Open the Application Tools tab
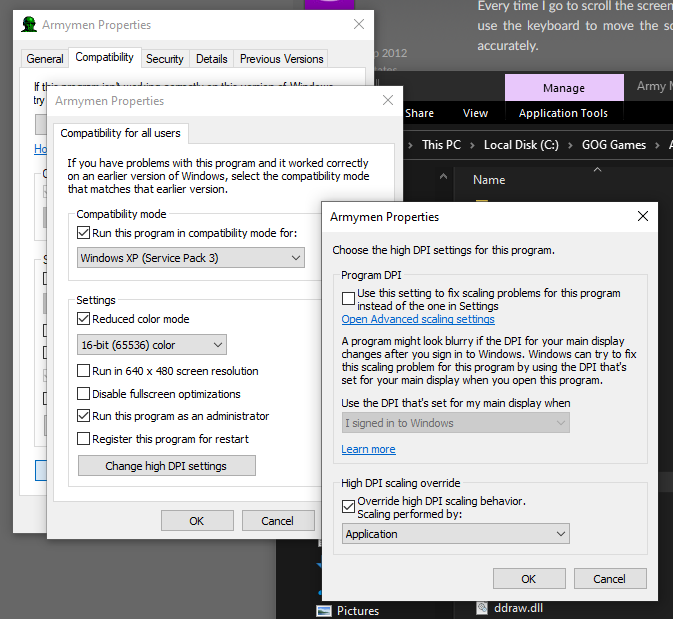Screen dimensions: 673x619 [x=563, y=113]
